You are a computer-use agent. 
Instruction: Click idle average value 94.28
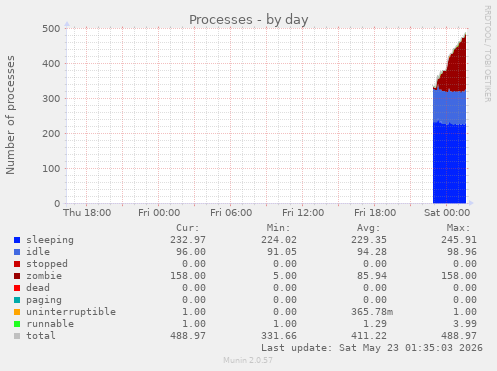[372, 252]
